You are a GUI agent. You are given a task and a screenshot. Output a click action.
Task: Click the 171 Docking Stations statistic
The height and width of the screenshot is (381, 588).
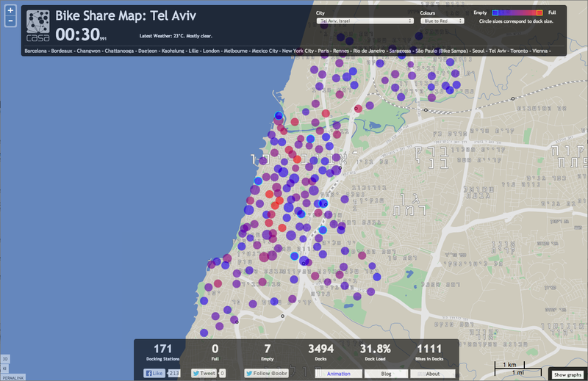[x=162, y=352]
